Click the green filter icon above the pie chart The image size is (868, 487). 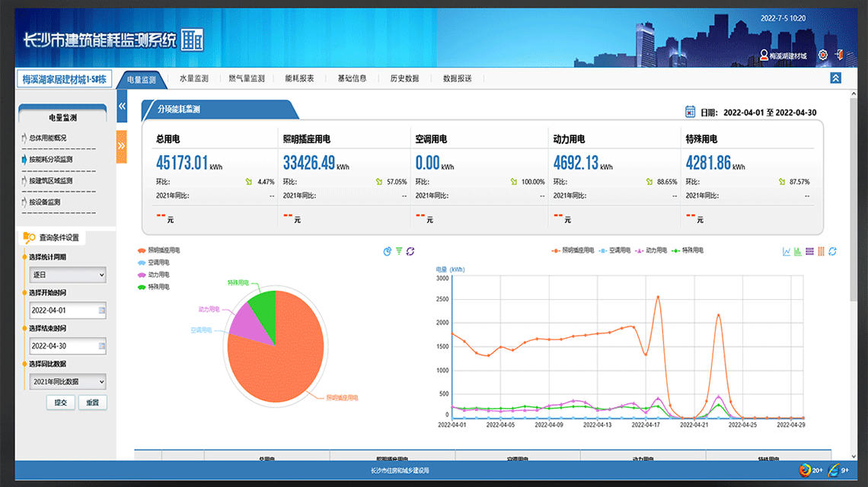point(399,251)
